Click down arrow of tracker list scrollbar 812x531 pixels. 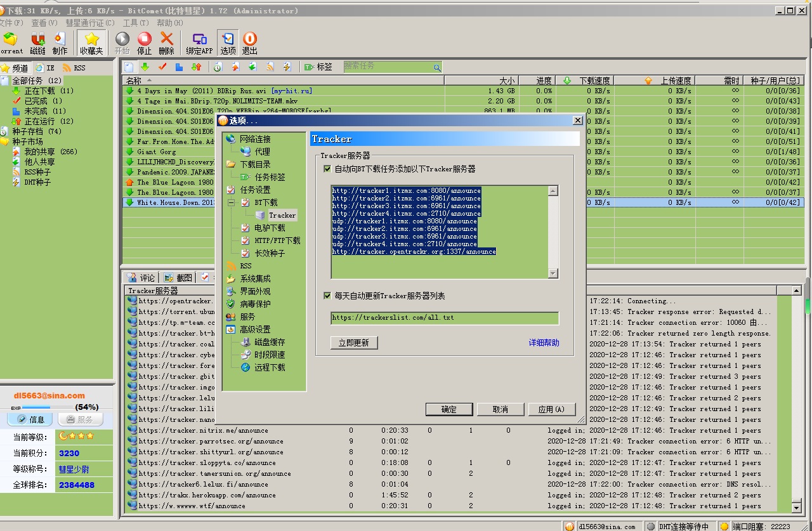(x=553, y=273)
